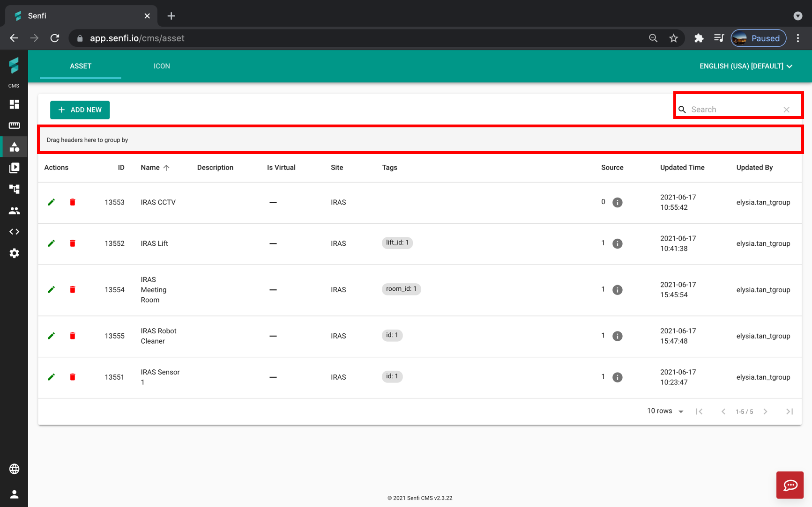812x507 pixels.
Task: Sort by Name column header
Action: [155, 168]
